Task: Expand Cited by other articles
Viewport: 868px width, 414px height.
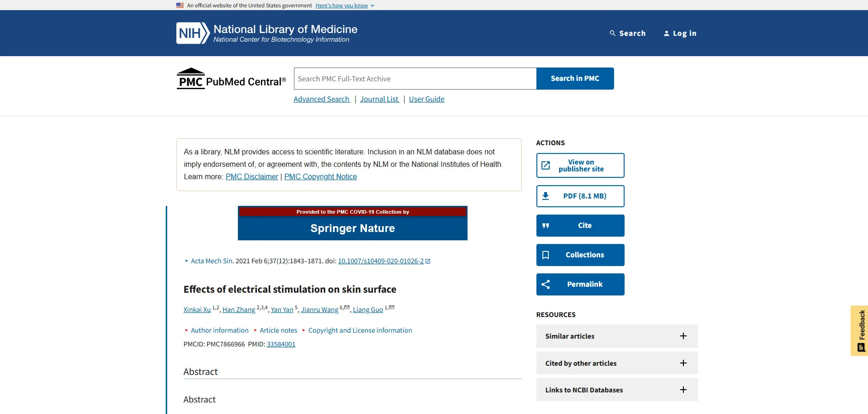Action: 683,363
